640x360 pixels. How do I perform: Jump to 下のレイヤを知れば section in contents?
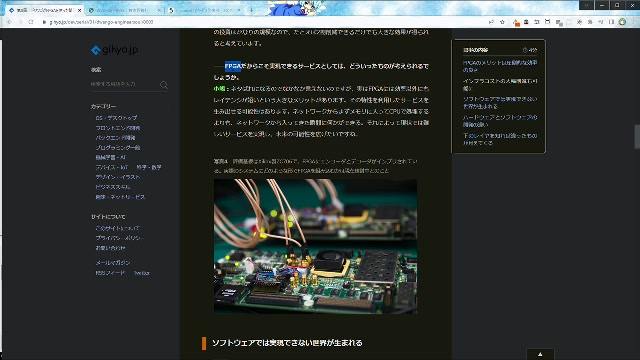(500, 139)
